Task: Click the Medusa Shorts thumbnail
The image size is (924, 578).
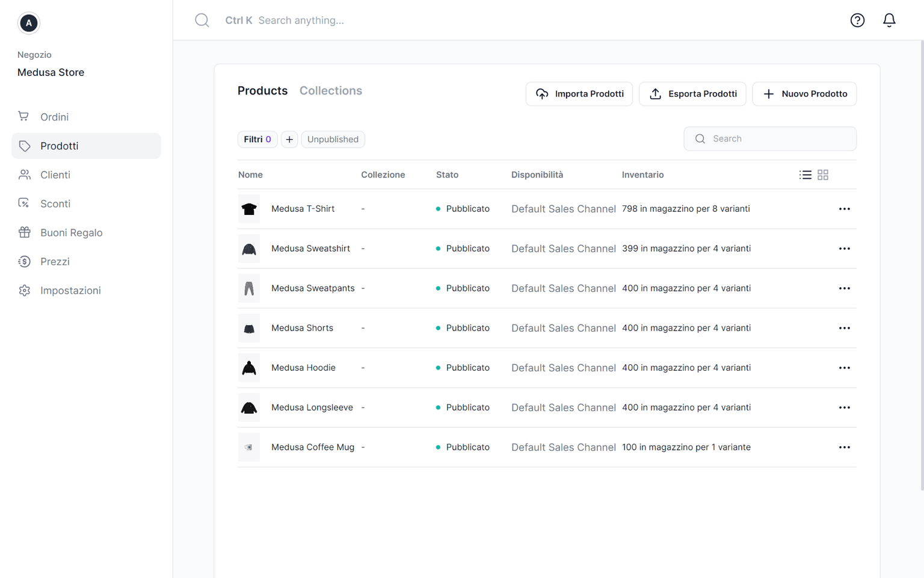Action: 249,328
